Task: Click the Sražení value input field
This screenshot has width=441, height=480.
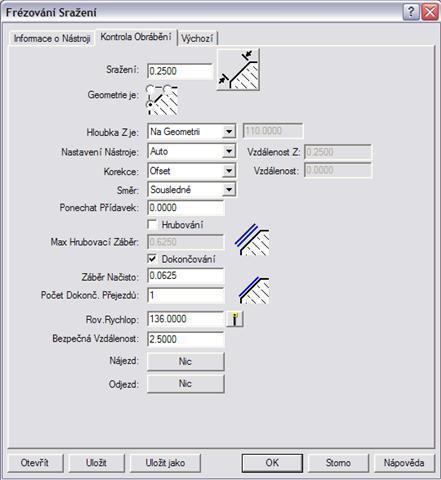Action: pos(180,71)
